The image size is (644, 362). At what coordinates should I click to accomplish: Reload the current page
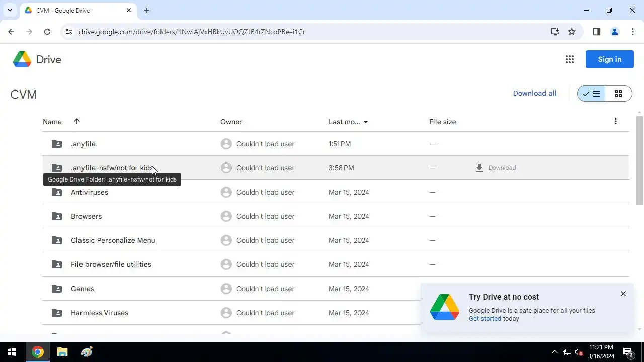(x=47, y=32)
